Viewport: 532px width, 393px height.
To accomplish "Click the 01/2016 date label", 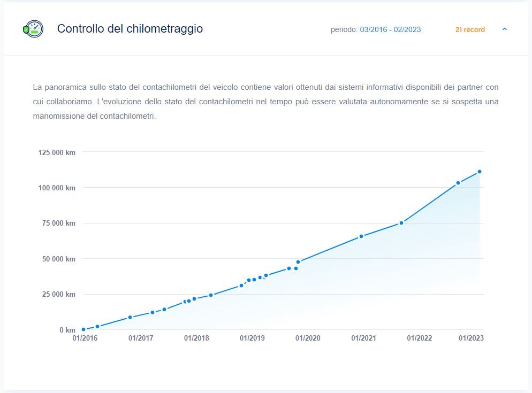I will pyautogui.click(x=85, y=338).
